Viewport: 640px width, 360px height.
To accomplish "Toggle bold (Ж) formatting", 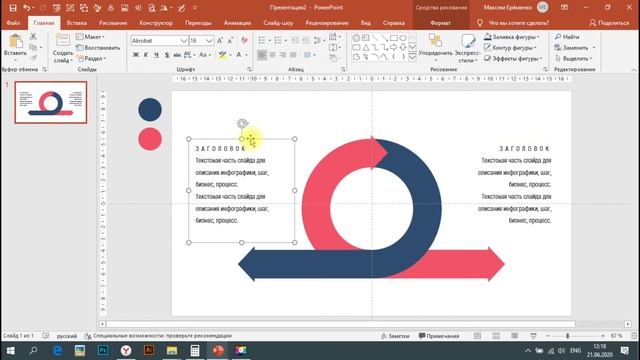I will click(136, 55).
